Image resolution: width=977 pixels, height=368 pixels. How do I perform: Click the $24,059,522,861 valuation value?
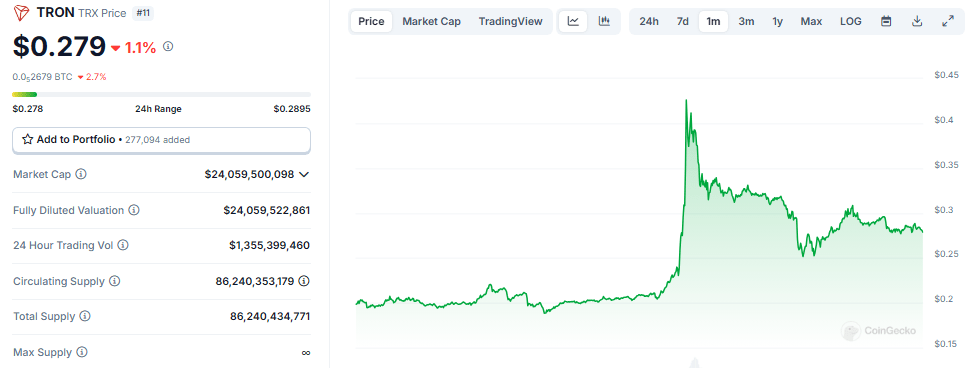(x=267, y=210)
